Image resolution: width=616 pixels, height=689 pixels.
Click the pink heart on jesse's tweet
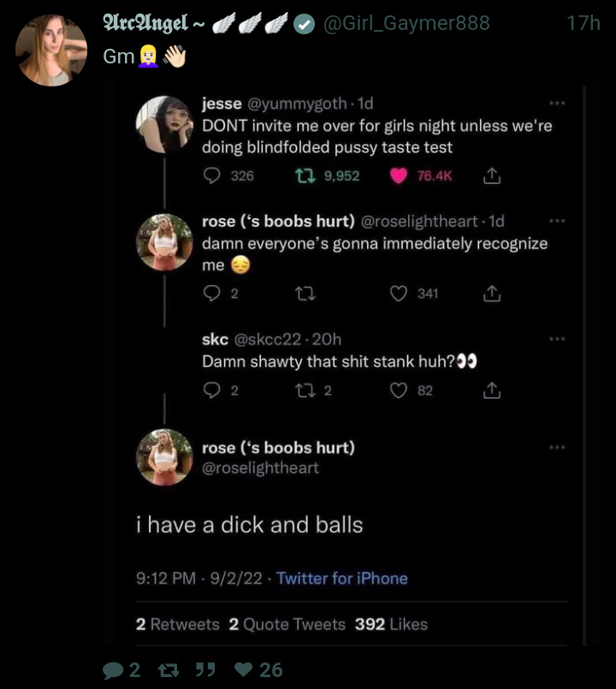pos(399,175)
